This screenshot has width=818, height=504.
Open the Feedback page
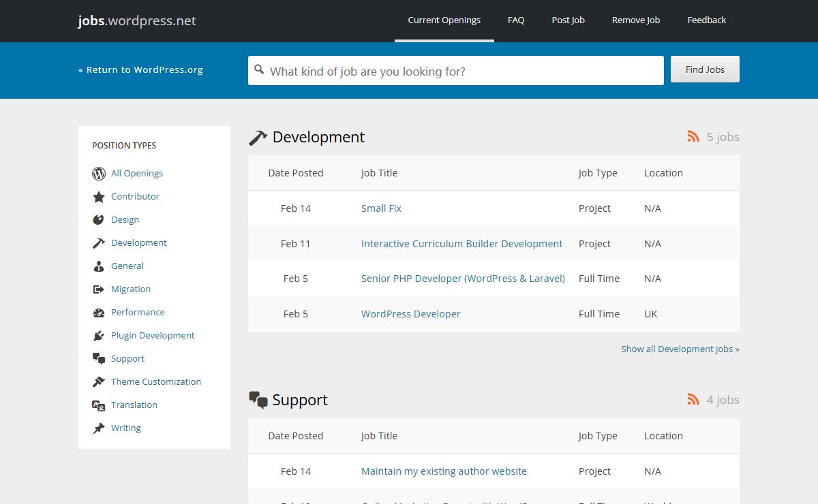point(707,20)
